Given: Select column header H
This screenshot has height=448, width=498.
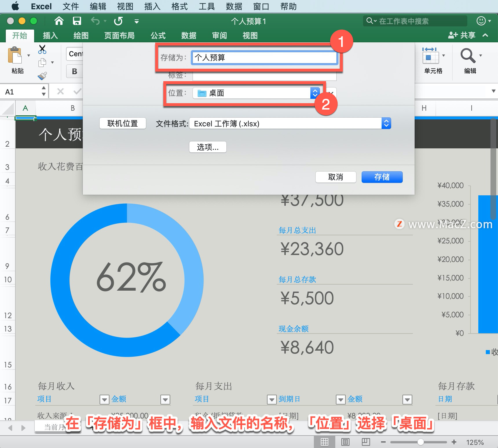Looking at the screenshot, I should pyautogui.click(x=424, y=108).
